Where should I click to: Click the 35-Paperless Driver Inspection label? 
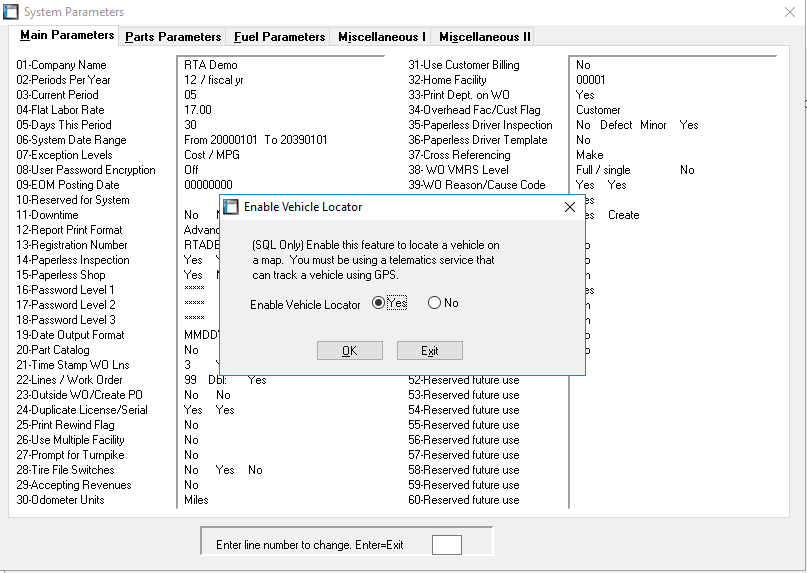click(480, 125)
